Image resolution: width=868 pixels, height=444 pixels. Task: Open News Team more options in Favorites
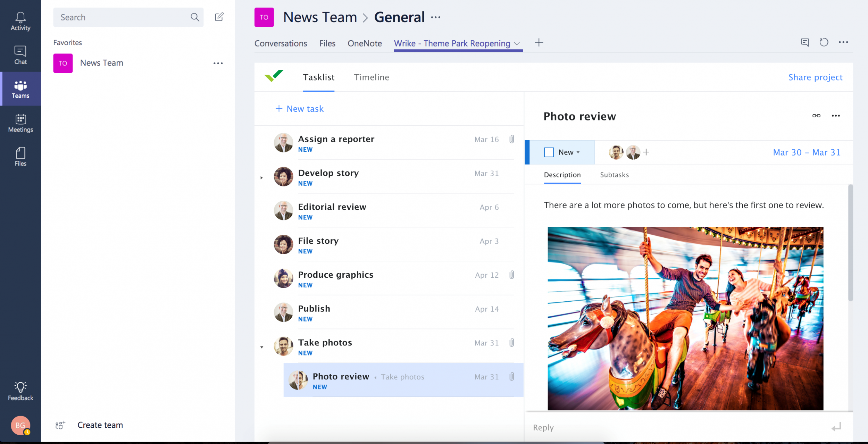[218, 63]
